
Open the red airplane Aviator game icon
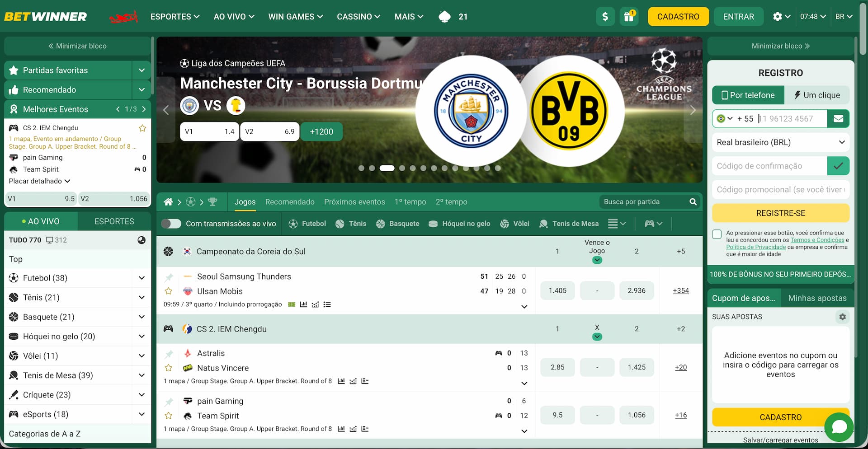pyautogui.click(x=123, y=17)
